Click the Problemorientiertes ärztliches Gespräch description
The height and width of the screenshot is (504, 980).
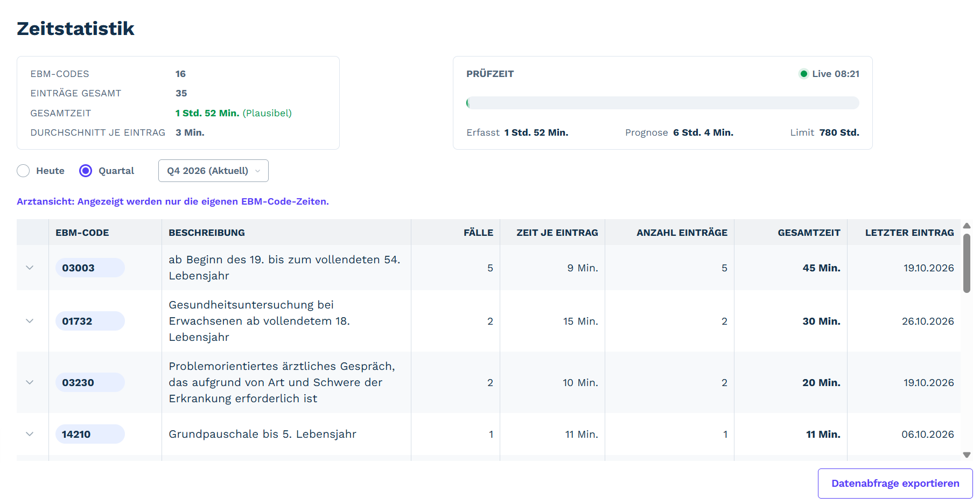tap(282, 382)
